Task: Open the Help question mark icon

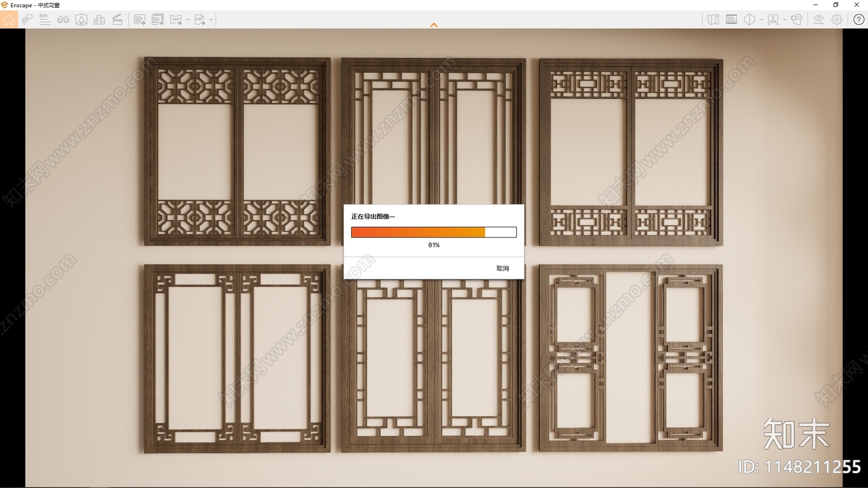Action: coord(859,20)
